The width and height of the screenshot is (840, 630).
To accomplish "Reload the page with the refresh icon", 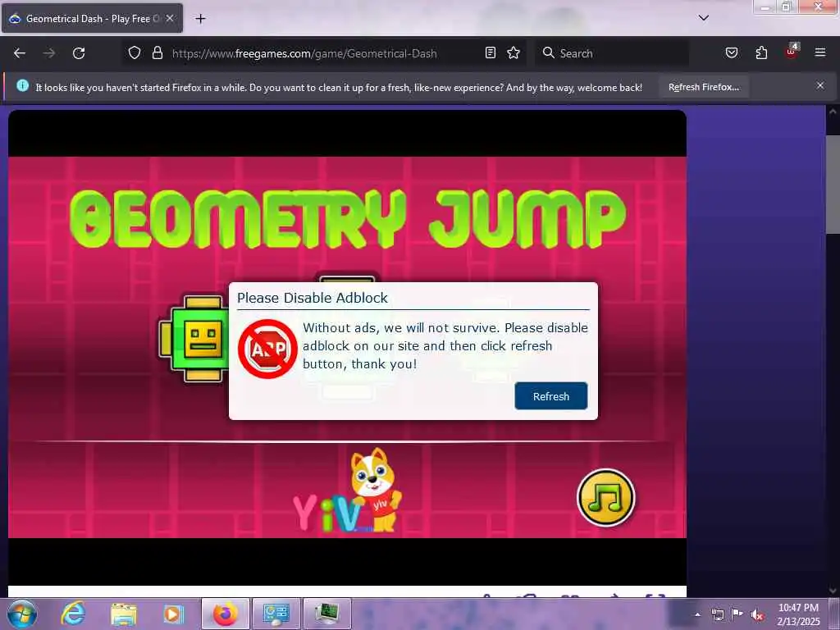I will (79, 53).
